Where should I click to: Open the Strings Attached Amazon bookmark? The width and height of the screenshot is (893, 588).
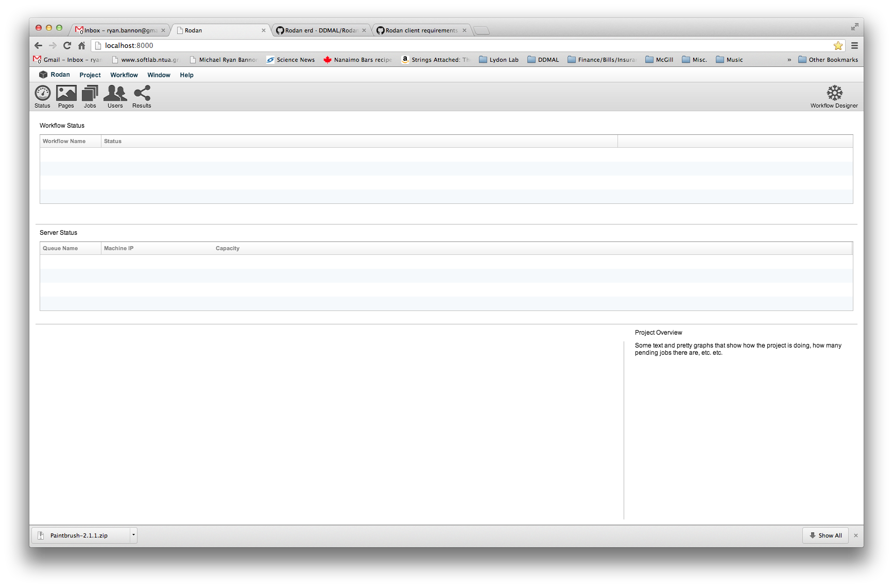[x=436, y=60]
